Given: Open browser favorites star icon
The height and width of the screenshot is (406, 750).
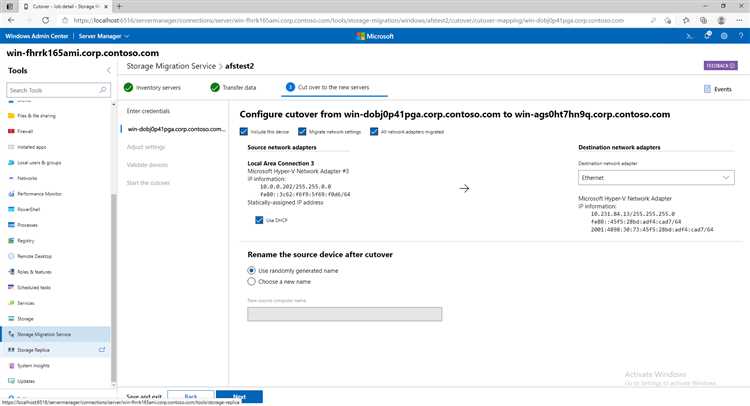Looking at the screenshot, I should 686,20.
